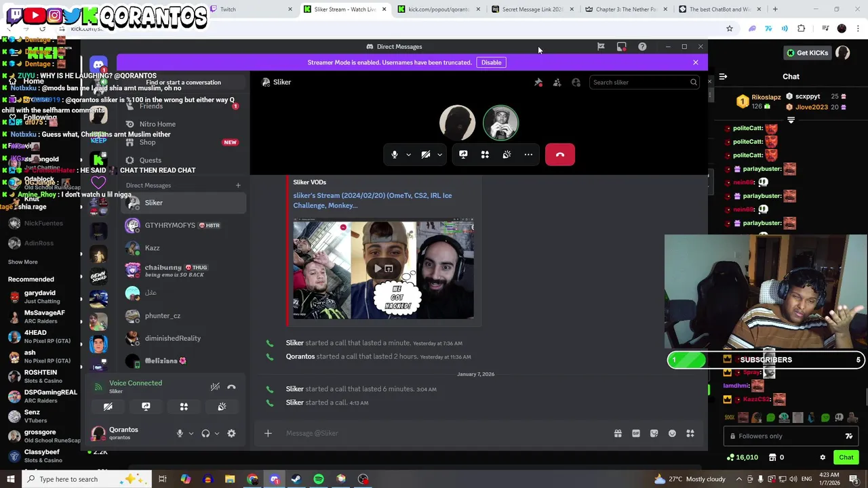Open microphone options arrow in call controls

coord(408,155)
